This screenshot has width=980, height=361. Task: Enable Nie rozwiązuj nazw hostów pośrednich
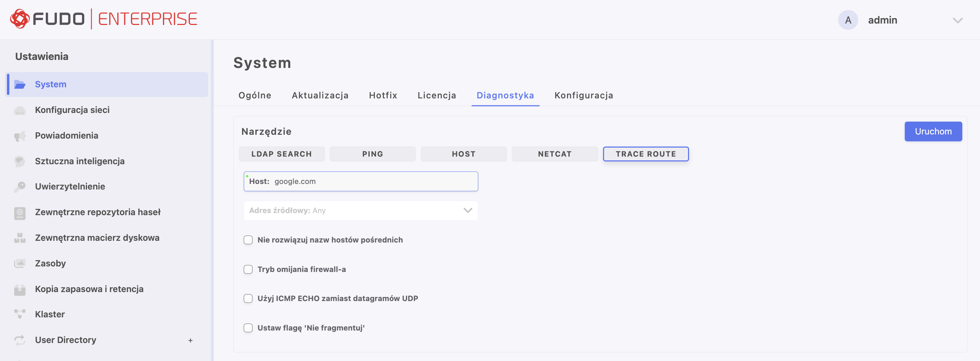click(248, 240)
